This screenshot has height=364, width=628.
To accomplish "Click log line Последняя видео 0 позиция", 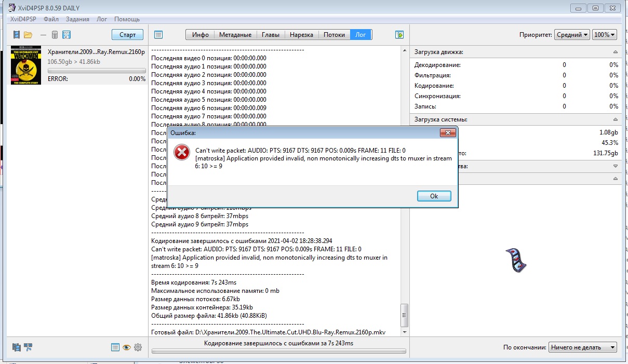I will pos(208,58).
